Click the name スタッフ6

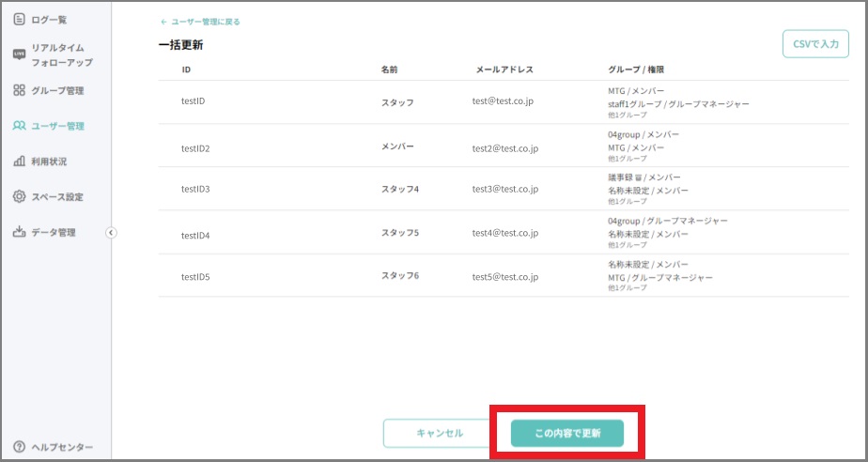tap(399, 275)
